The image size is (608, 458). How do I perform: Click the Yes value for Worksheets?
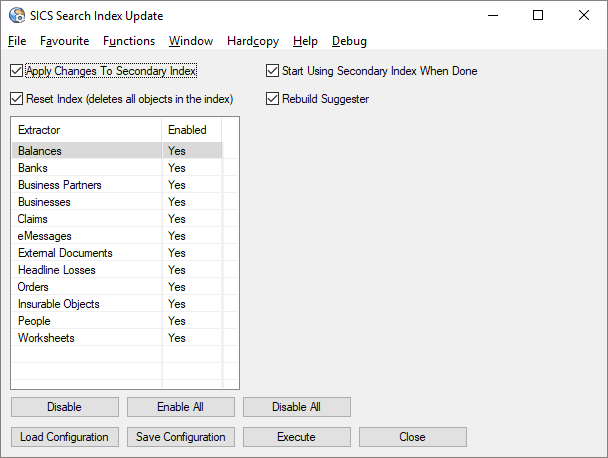[x=177, y=338]
